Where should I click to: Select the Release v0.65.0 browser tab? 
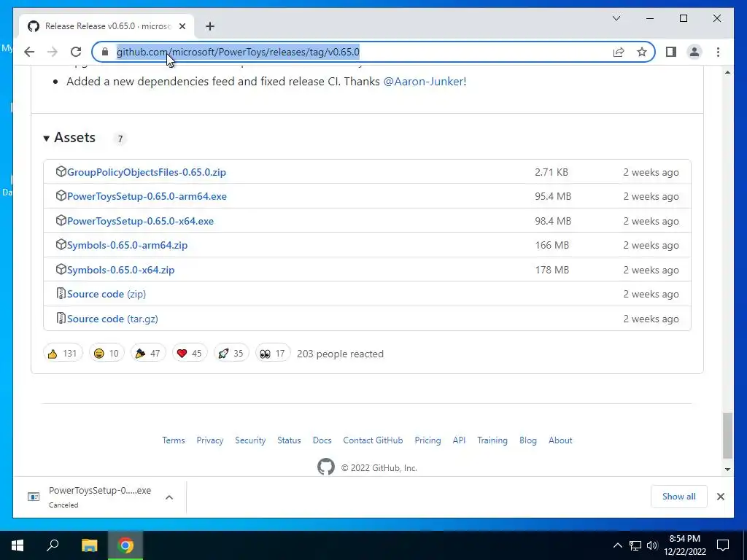pyautogui.click(x=107, y=26)
